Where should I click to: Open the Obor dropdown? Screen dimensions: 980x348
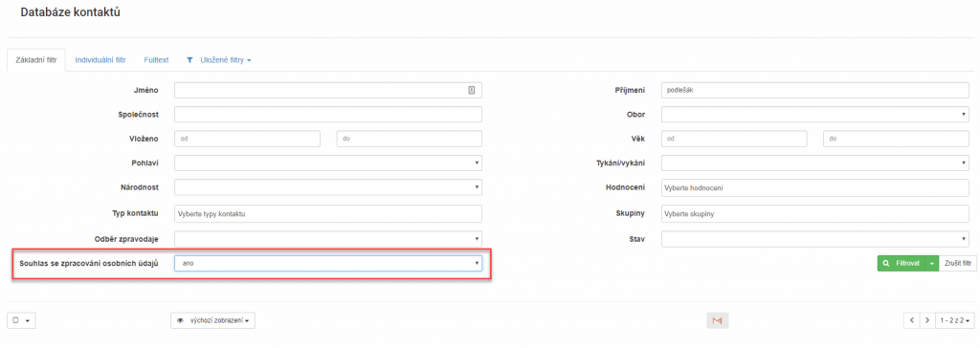click(x=815, y=115)
